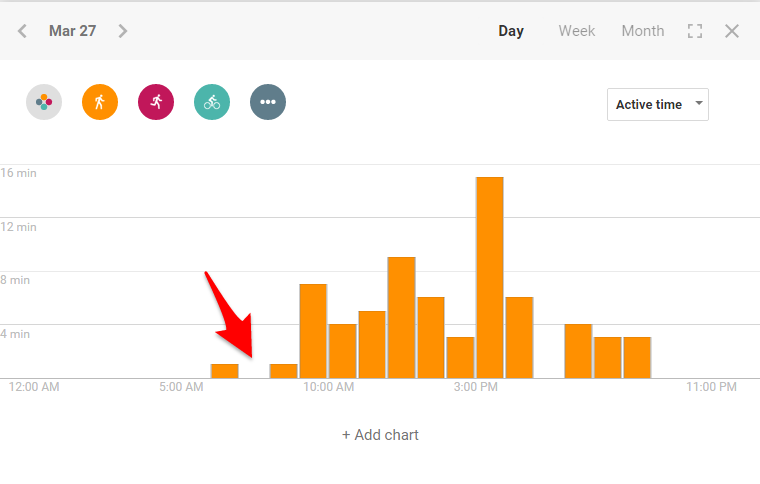
Task: Select the all activities multicolor icon
Action: tap(44, 101)
